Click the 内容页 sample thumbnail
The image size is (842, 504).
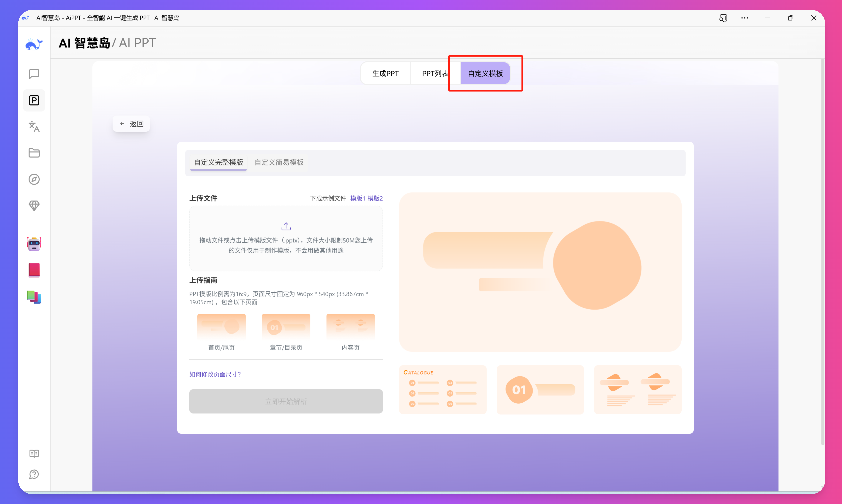[x=350, y=327]
